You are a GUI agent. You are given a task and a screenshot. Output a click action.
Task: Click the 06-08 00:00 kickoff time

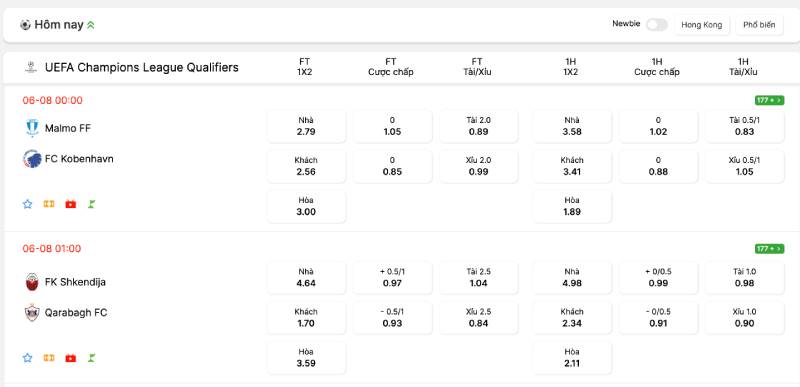pyautogui.click(x=53, y=100)
